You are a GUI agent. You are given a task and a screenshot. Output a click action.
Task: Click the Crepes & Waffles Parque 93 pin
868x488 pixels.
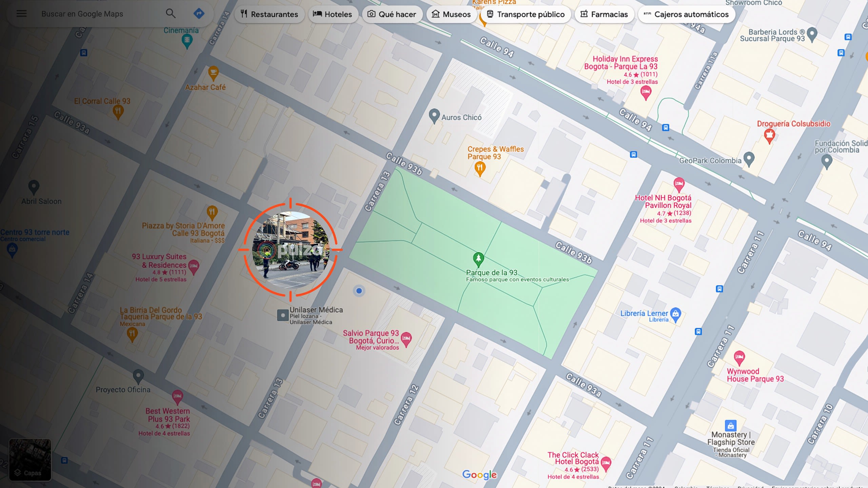(x=480, y=168)
